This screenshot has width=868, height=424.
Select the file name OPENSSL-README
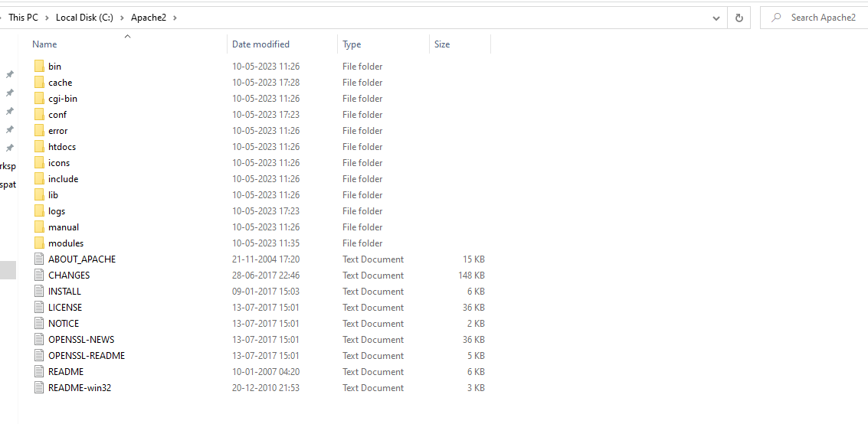(87, 355)
